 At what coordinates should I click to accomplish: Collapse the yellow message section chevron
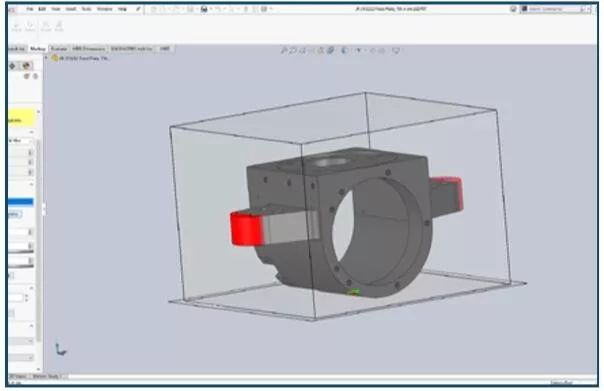pos(38,112)
